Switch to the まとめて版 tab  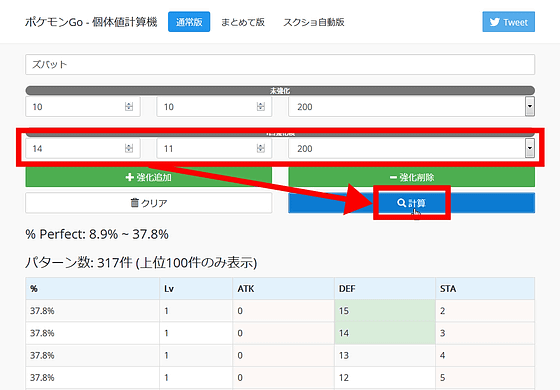tap(243, 22)
